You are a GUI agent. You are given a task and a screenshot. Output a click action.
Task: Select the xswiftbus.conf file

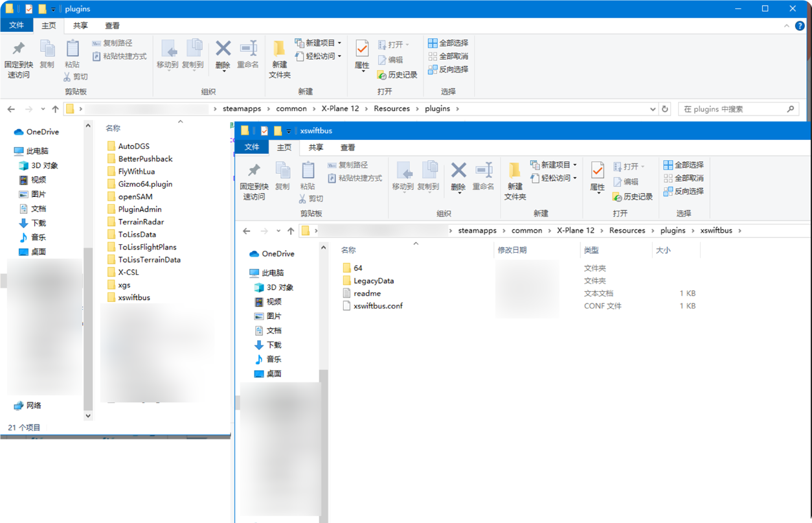click(x=378, y=306)
